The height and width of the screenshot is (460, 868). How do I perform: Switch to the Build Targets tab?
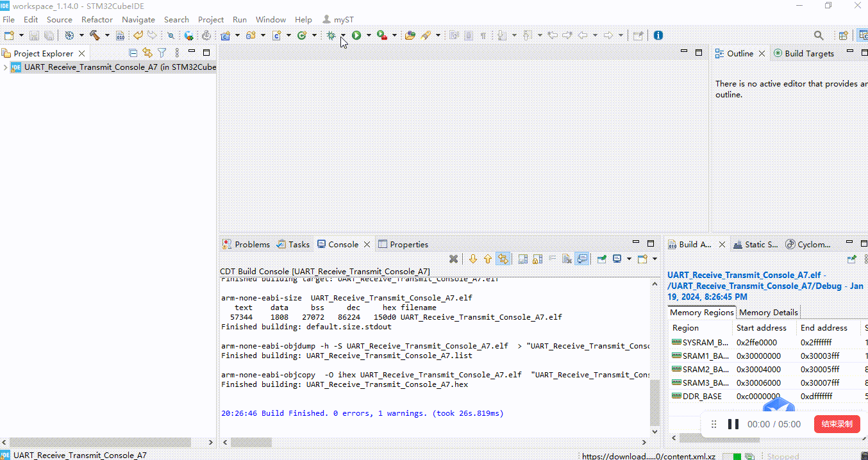point(803,53)
